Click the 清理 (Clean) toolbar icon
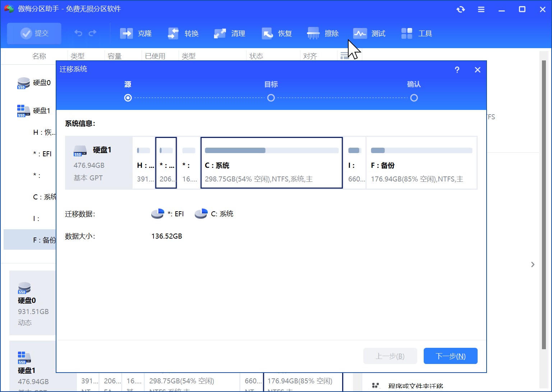The height and width of the screenshot is (392, 552). point(220,33)
